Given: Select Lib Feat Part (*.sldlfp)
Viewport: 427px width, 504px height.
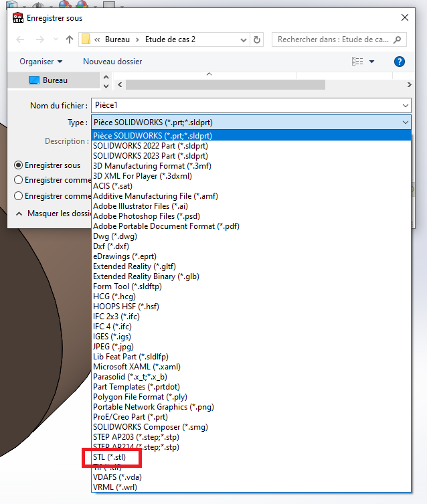Looking at the screenshot, I should [x=251, y=357].
